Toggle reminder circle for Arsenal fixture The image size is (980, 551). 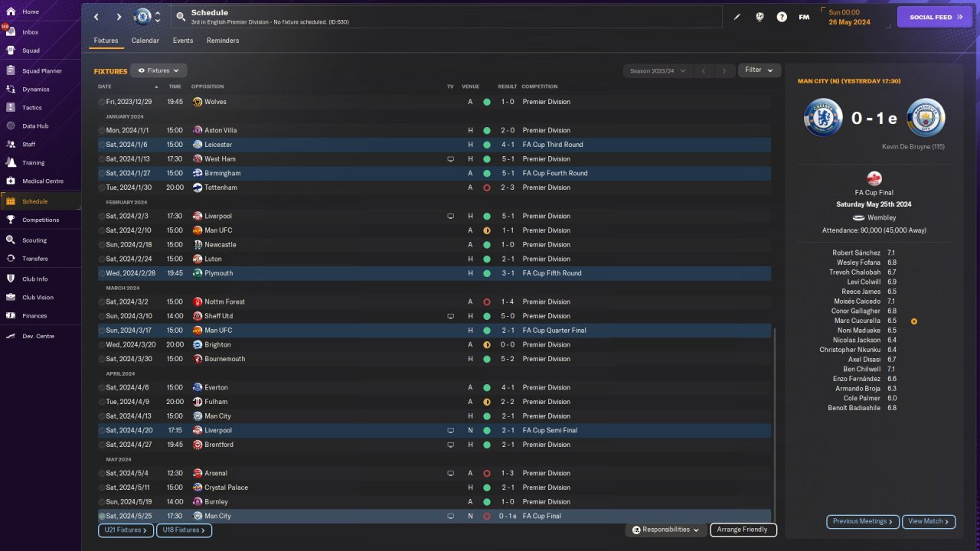[x=102, y=473]
